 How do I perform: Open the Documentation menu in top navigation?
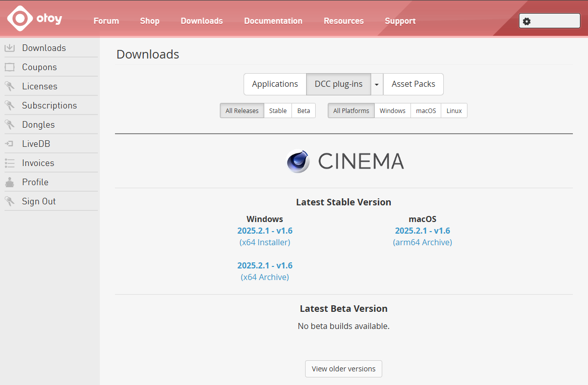[273, 21]
